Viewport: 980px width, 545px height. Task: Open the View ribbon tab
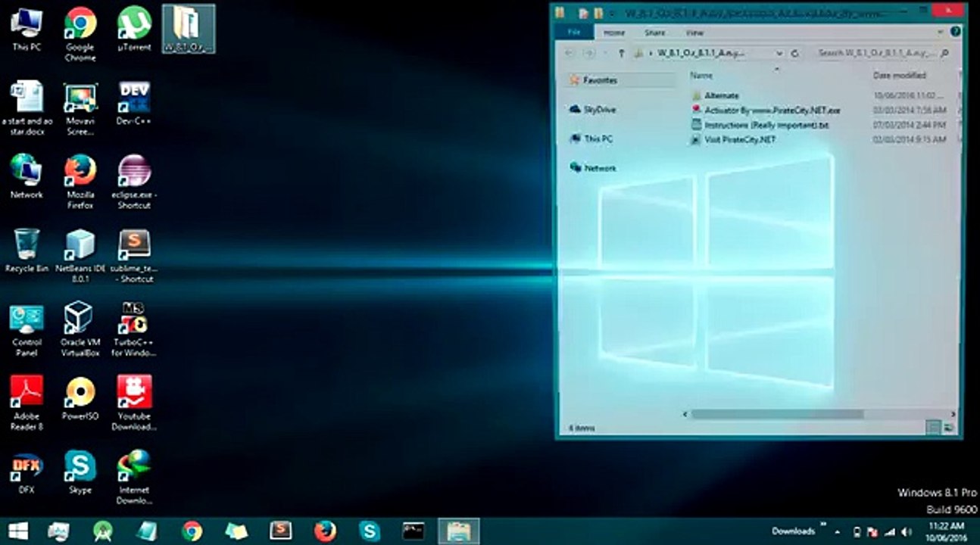[694, 33]
